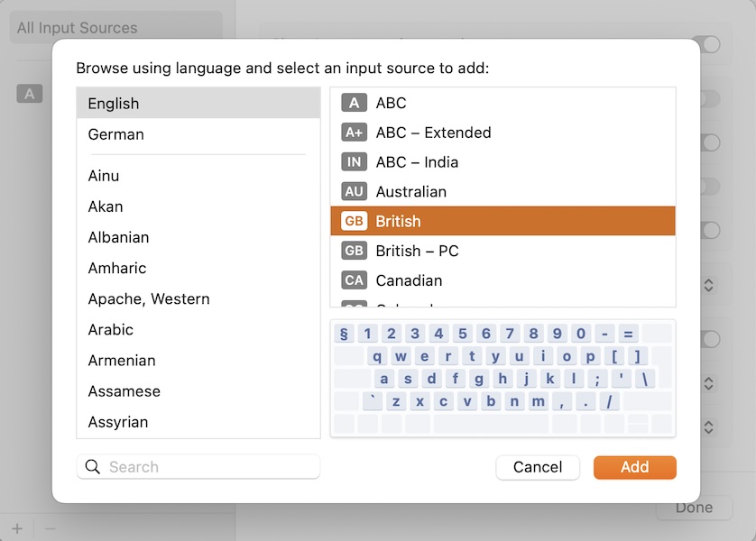Click the forward slash key on keyboard preview

point(610,401)
